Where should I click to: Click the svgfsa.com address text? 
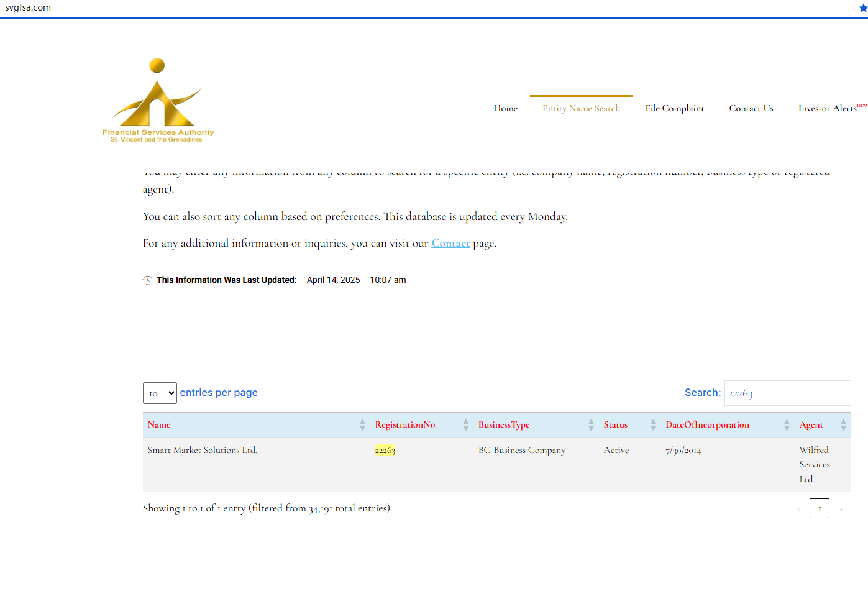28,7
